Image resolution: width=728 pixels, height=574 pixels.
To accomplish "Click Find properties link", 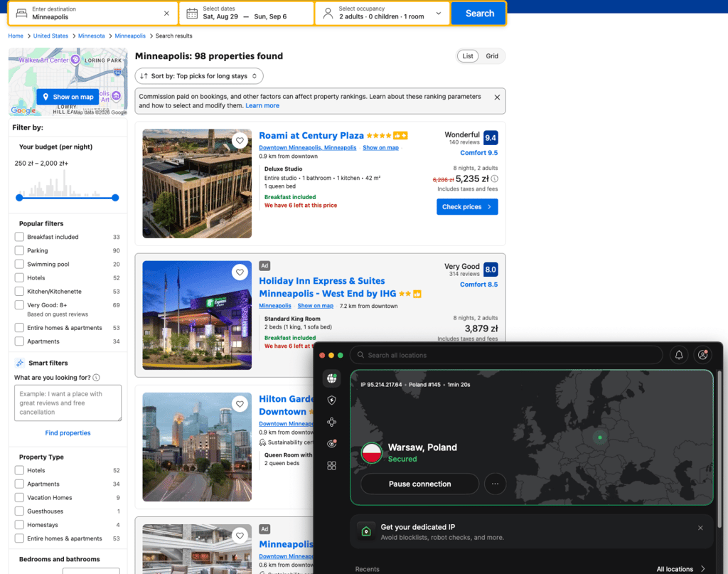I will pos(68,433).
